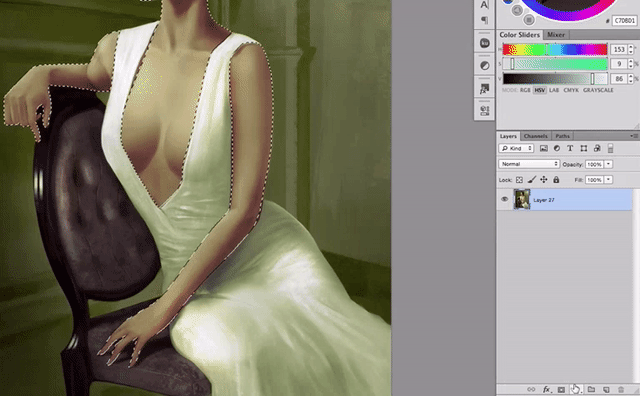
Task: Switch to the Layers tab
Action: 508,136
